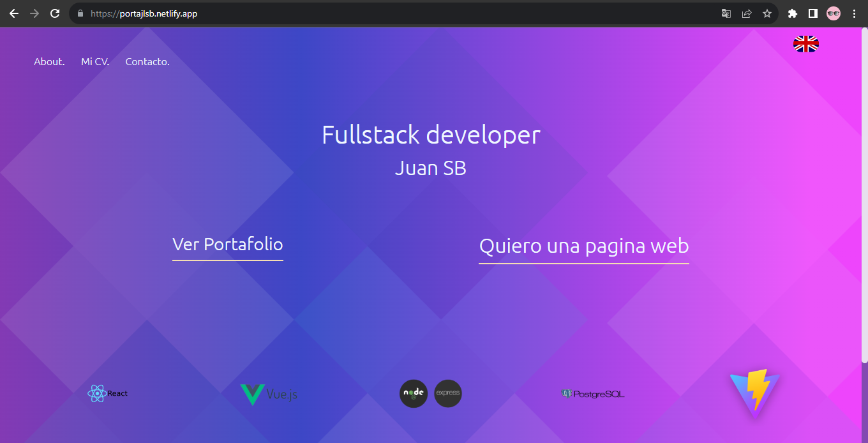The width and height of the screenshot is (868, 443).
Task: View site info via the padlock icon
Action: tap(80, 13)
